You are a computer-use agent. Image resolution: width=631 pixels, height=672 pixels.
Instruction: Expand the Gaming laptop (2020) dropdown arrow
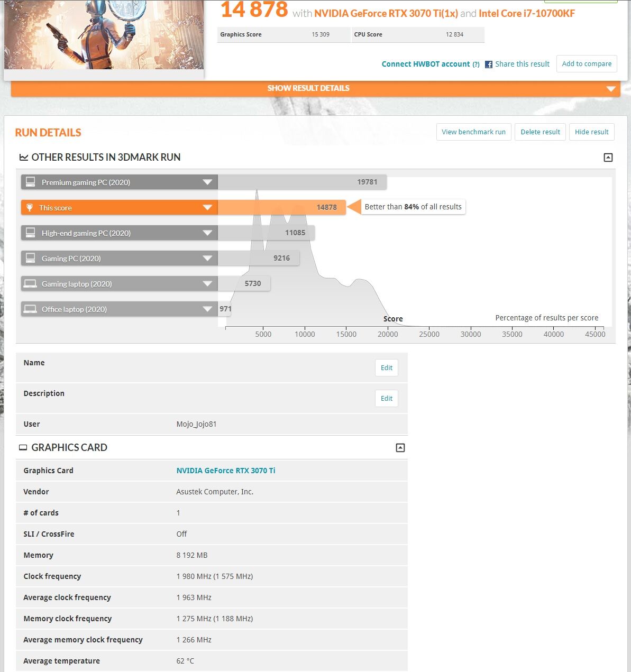pos(207,284)
